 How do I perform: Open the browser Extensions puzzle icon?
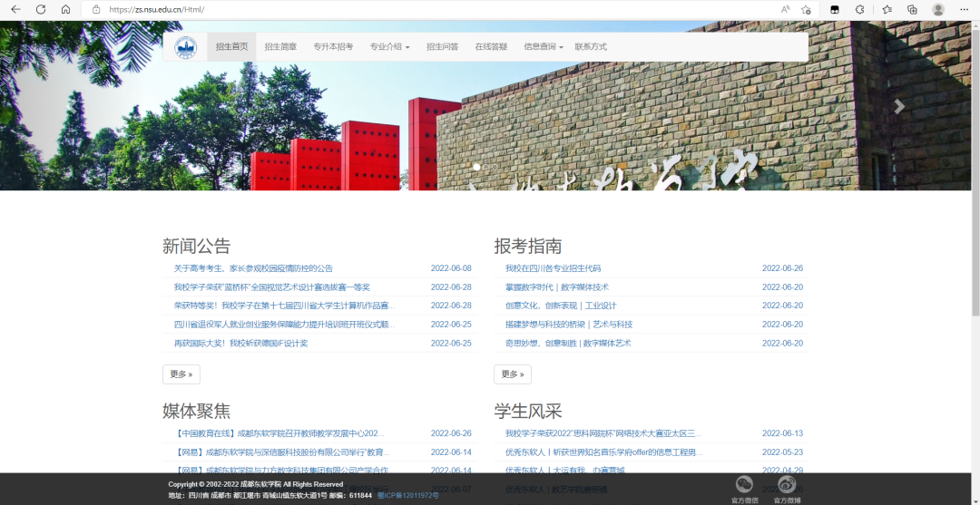click(860, 9)
